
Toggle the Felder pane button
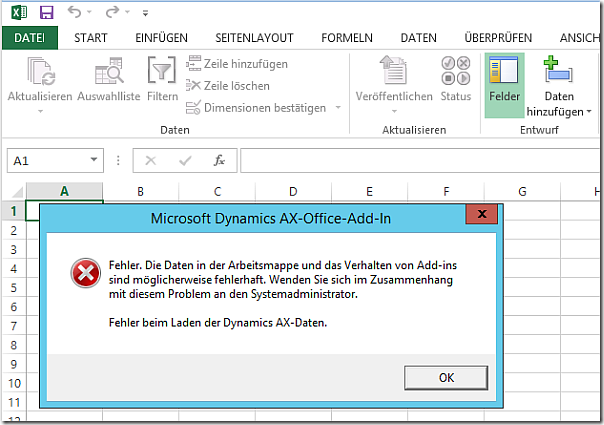[x=504, y=85]
